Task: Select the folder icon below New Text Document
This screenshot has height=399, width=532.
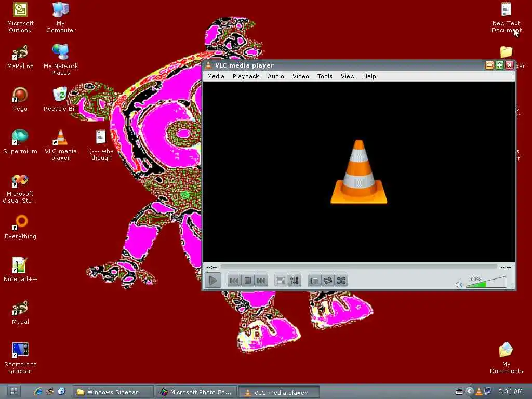Action: pos(506,52)
